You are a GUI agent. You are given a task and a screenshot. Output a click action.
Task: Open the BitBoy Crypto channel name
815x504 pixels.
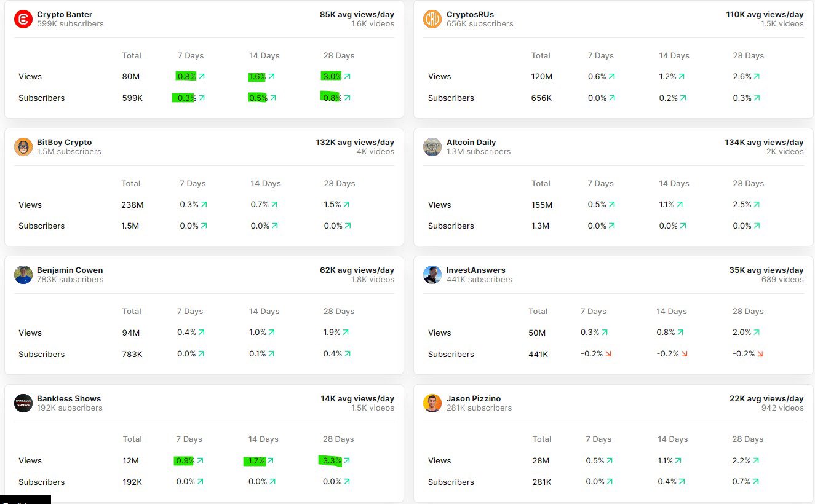[64, 143]
